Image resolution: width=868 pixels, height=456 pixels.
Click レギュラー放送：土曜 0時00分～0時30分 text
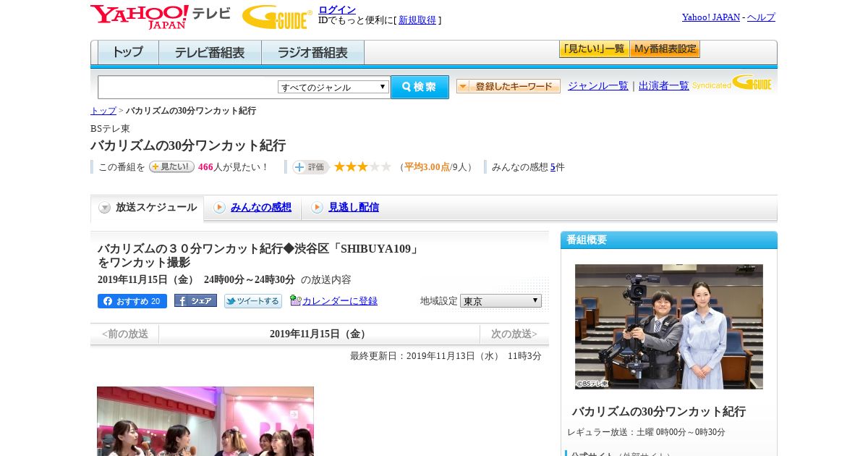pos(647,432)
